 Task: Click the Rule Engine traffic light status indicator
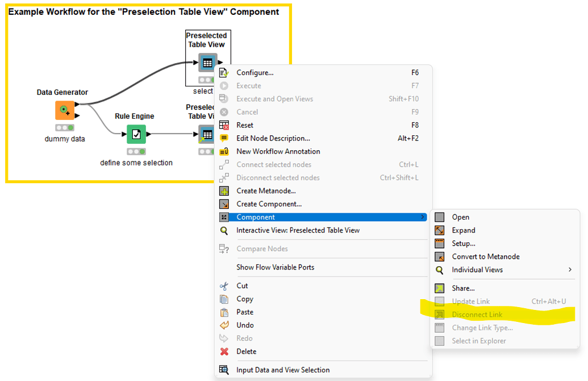136,151
